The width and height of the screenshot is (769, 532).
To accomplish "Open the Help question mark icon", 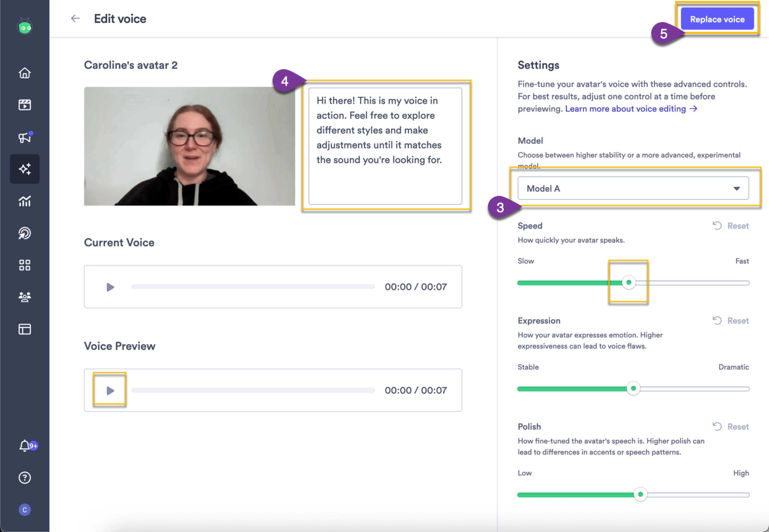I will [x=25, y=478].
